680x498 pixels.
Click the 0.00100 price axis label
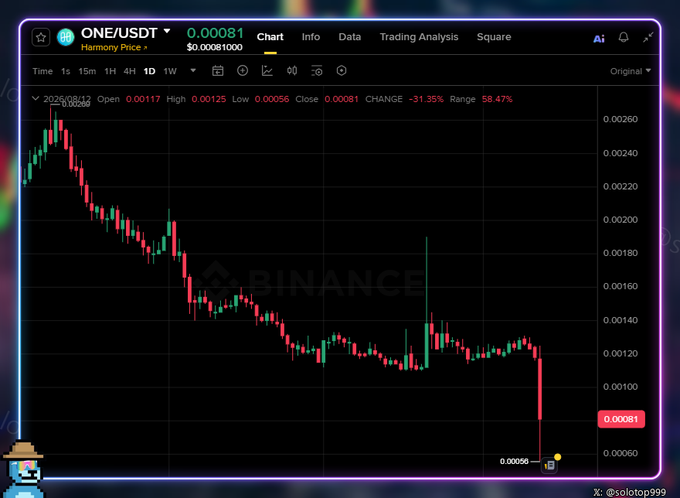(621, 387)
